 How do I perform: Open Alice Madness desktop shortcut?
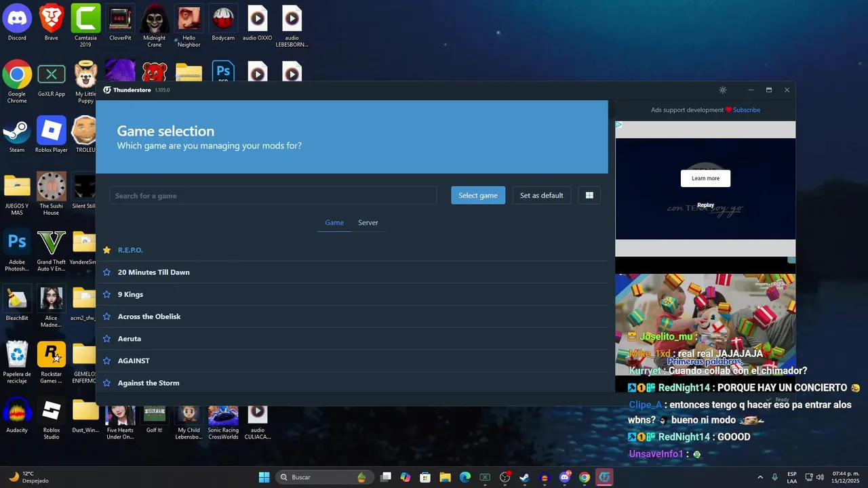point(52,306)
